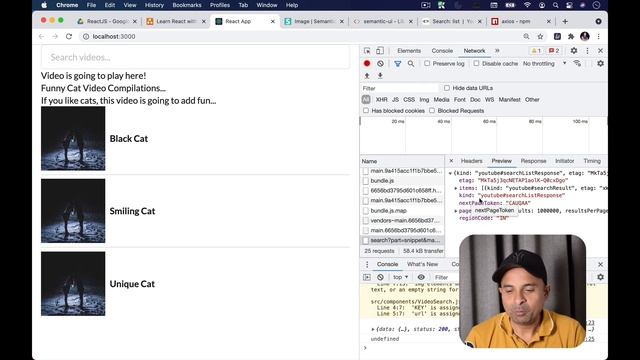
Task: Open Chrome History menu
Action: (154, 5)
